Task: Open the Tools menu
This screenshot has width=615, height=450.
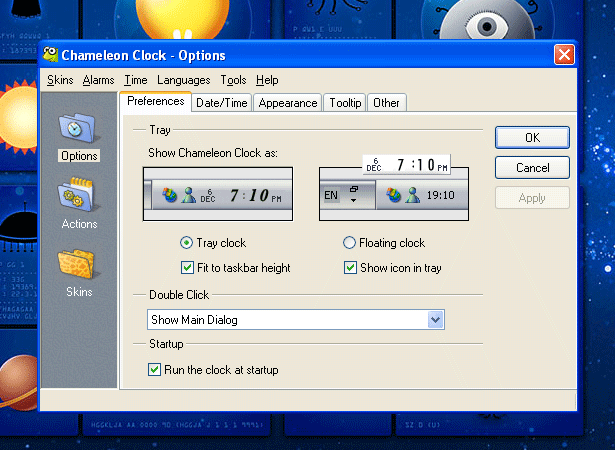Action: 233,80
